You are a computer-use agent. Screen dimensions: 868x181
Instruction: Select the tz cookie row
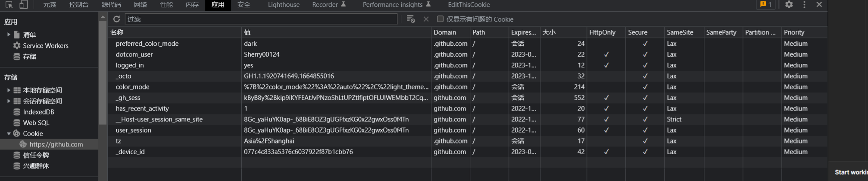tap(468, 141)
